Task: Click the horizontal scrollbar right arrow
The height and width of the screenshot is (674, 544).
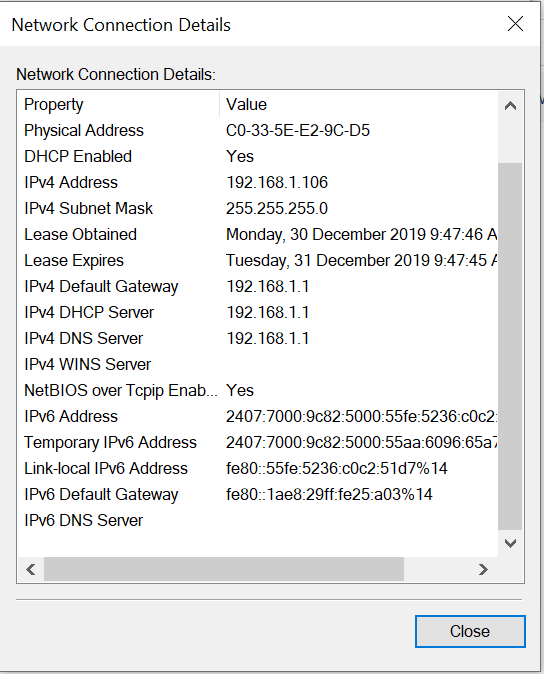Action: [483, 570]
